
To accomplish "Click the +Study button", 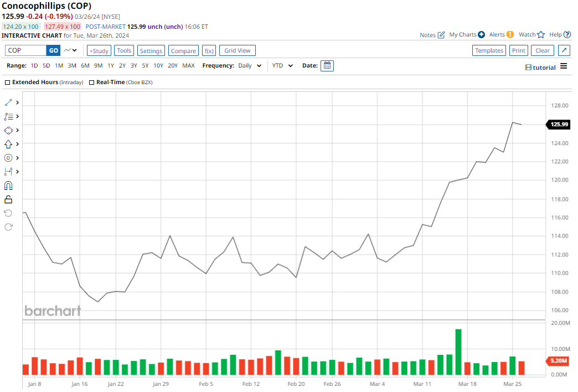I will [99, 50].
